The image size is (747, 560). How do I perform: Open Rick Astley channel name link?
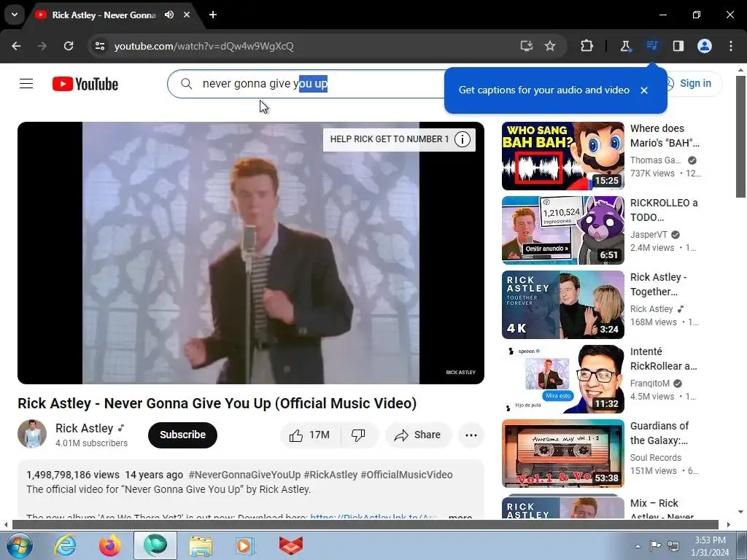point(85,428)
